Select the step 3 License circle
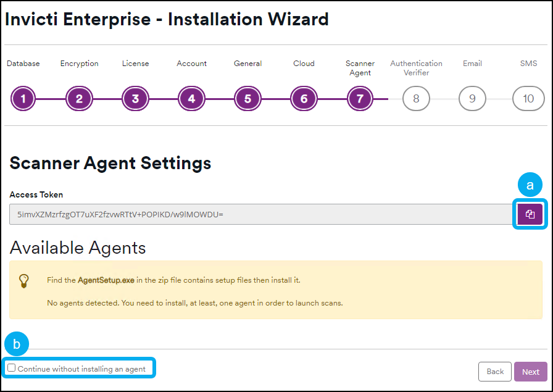Image resolution: width=553 pixels, height=392 pixels. tap(135, 98)
